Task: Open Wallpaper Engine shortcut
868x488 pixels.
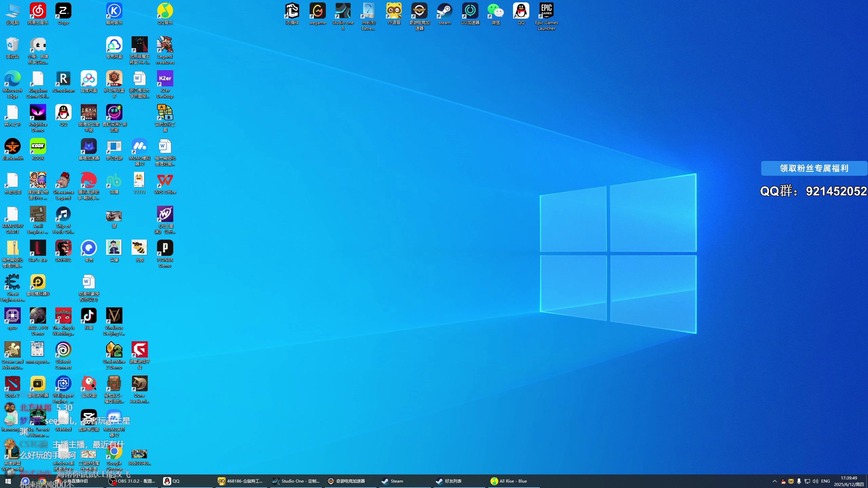Action: (x=63, y=389)
